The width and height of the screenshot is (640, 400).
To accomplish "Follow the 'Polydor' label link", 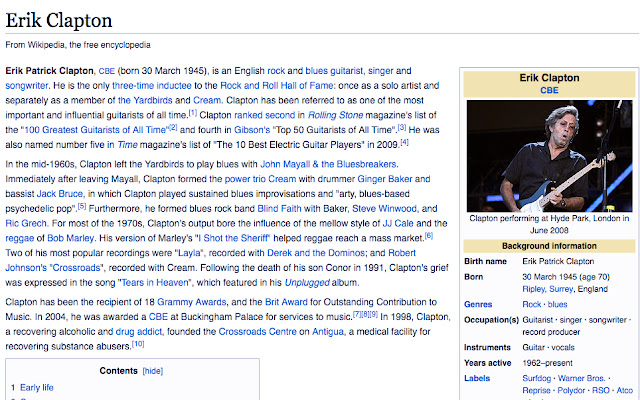I will (x=571, y=390).
